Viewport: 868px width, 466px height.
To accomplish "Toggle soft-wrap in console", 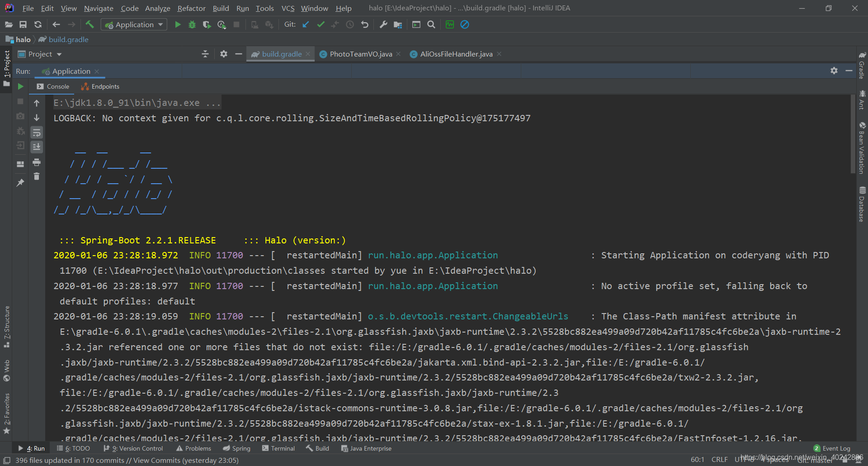I will pyautogui.click(x=37, y=133).
